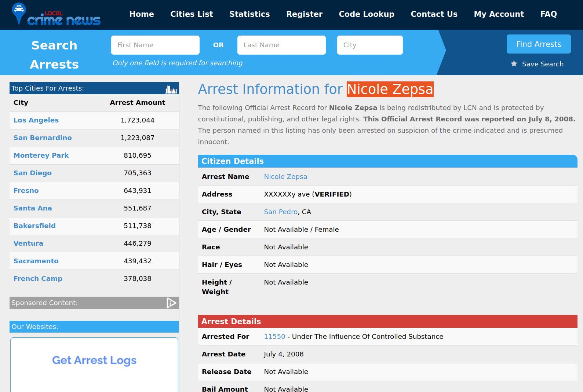Navigate to Contact Us
Image resolution: width=583 pixels, height=392 pixels.
(434, 14)
